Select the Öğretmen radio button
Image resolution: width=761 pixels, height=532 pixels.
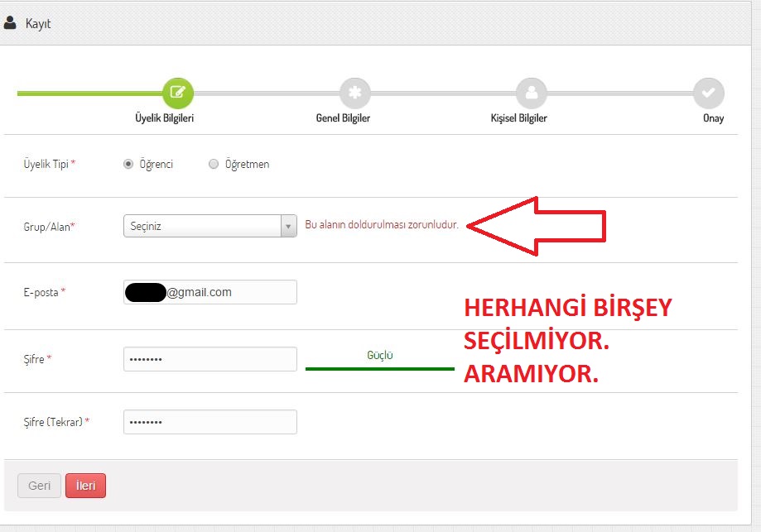click(214, 164)
